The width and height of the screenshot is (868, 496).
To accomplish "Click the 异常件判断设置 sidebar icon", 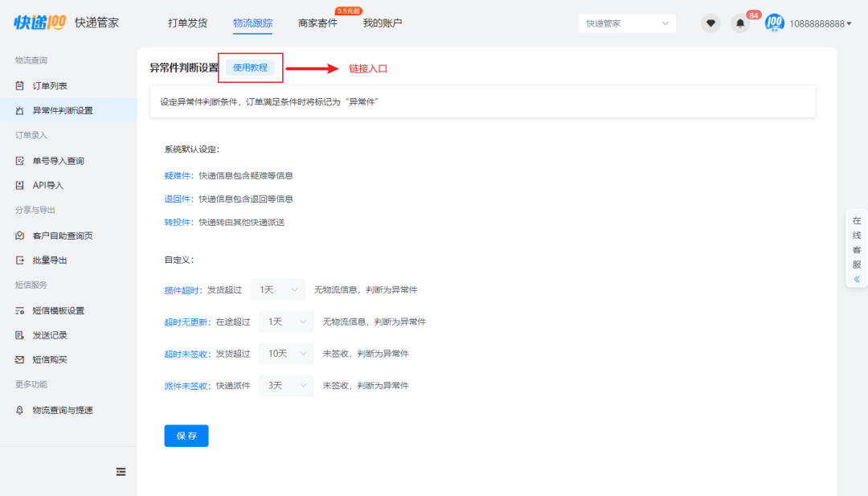I will (20, 110).
